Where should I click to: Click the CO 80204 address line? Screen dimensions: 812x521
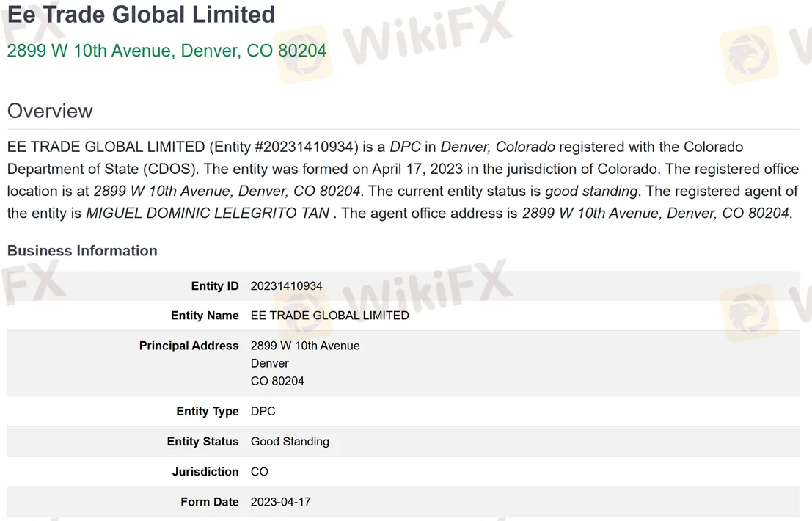277,381
